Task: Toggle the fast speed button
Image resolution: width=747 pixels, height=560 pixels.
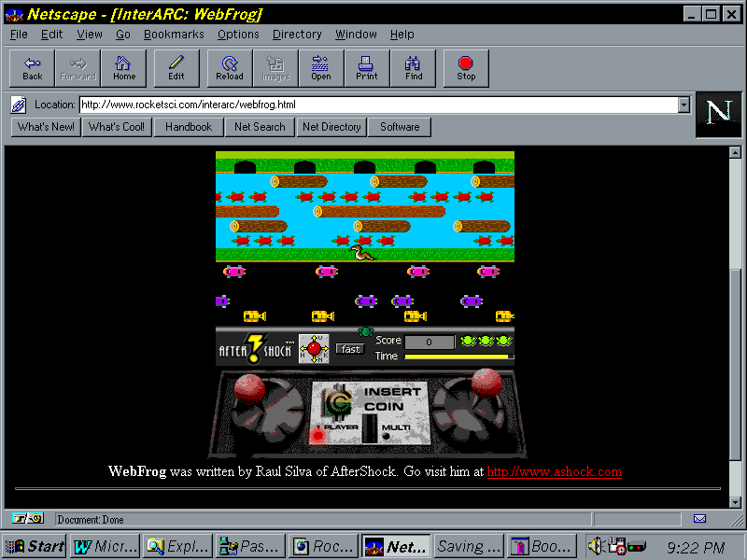Action: [x=350, y=349]
